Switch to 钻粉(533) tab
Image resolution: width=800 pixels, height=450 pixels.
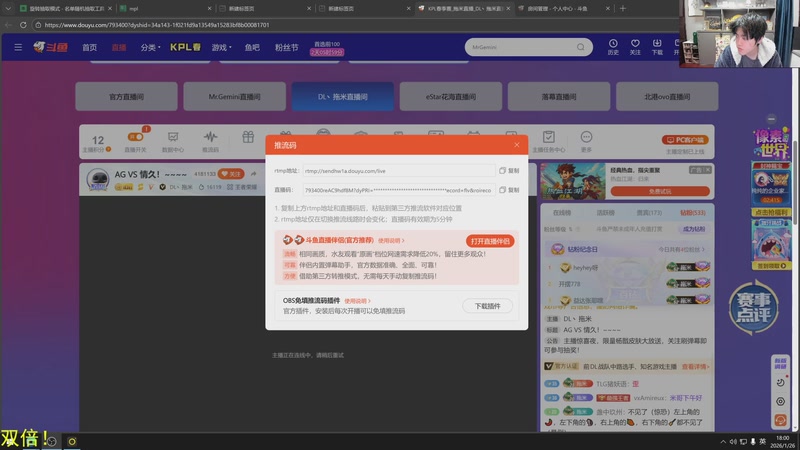point(692,213)
